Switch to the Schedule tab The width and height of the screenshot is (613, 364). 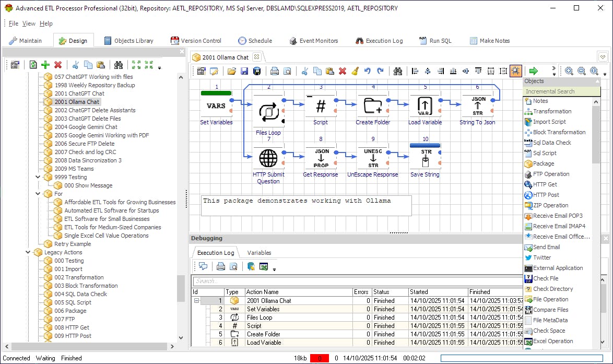tap(255, 41)
